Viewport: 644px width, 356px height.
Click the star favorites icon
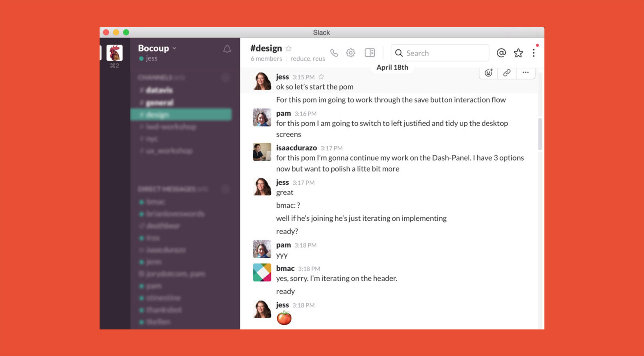[x=518, y=53]
